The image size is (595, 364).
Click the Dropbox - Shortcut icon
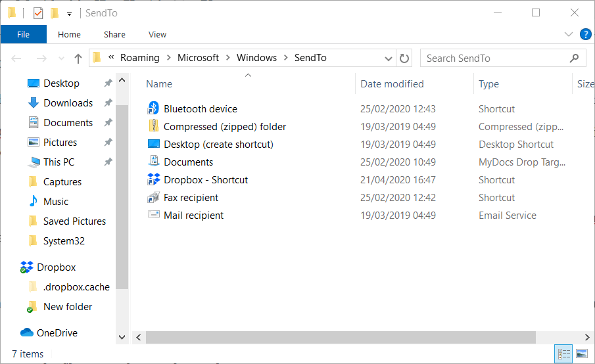click(x=153, y=180)
